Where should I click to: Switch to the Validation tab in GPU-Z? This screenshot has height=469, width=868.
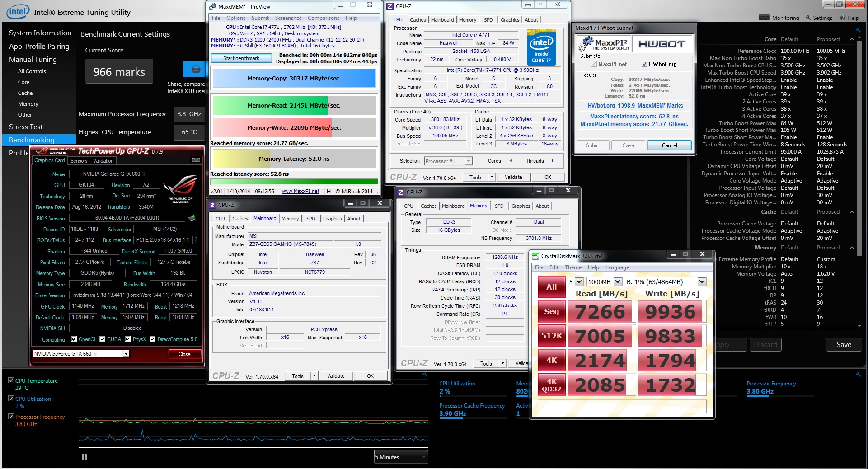[103, 161]
